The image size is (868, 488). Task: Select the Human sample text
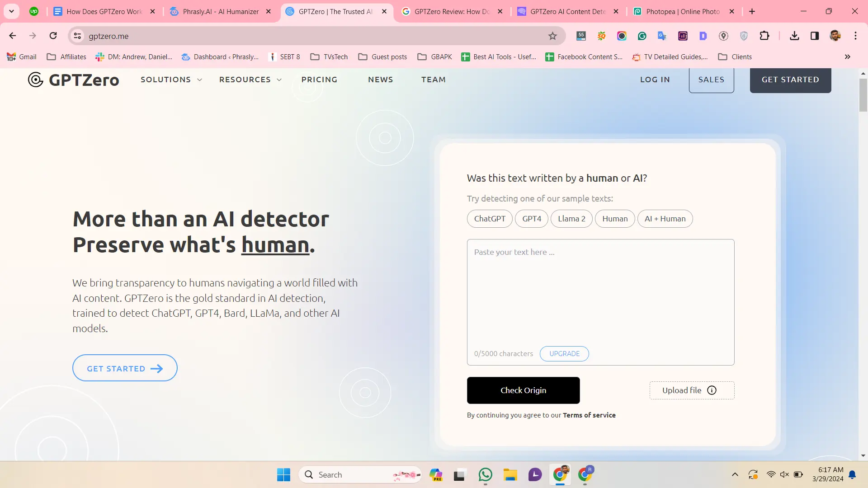pos(615,219)
